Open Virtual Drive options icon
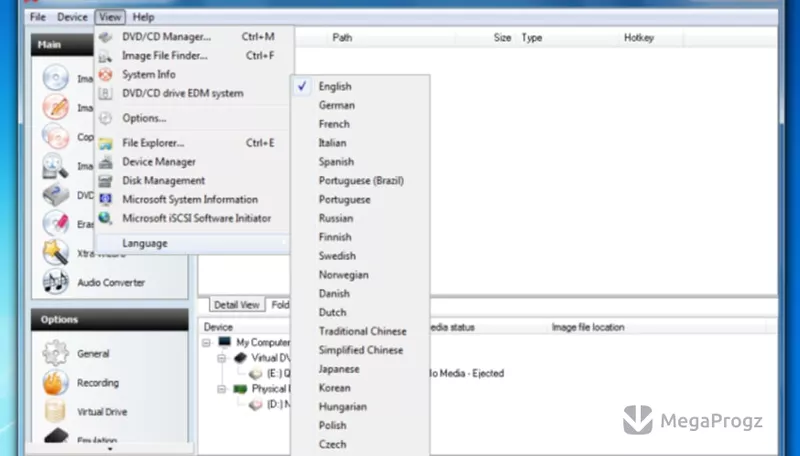This screenshot has width=800, height=456. pyautogui.click(x=56, y=412)
